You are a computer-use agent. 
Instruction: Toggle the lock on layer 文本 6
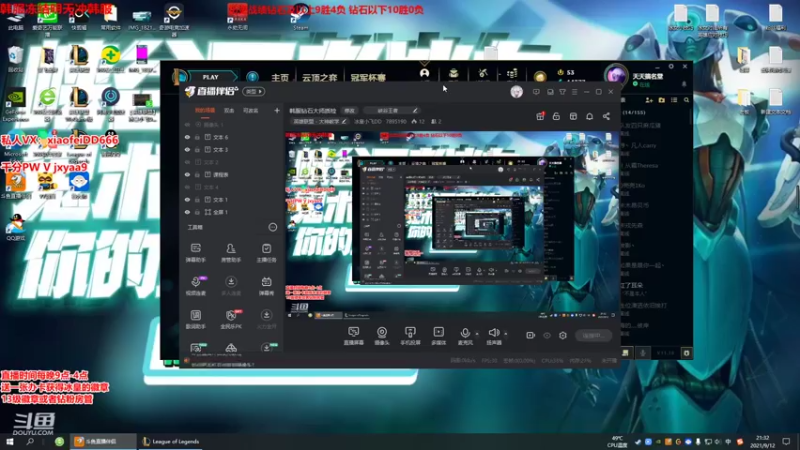tap(197, 137)
